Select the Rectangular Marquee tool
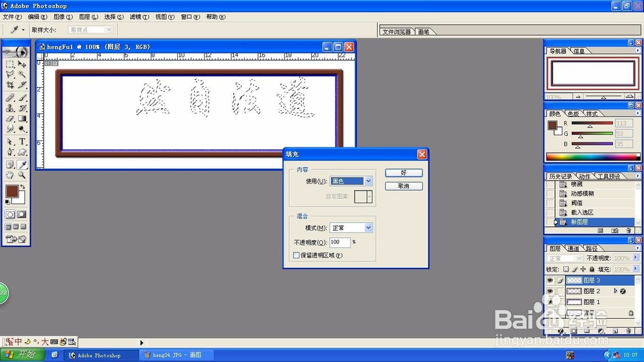 10,64
